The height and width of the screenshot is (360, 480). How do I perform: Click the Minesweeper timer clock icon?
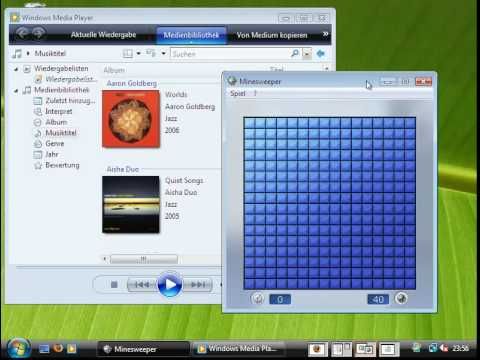(x=257, y=298)
